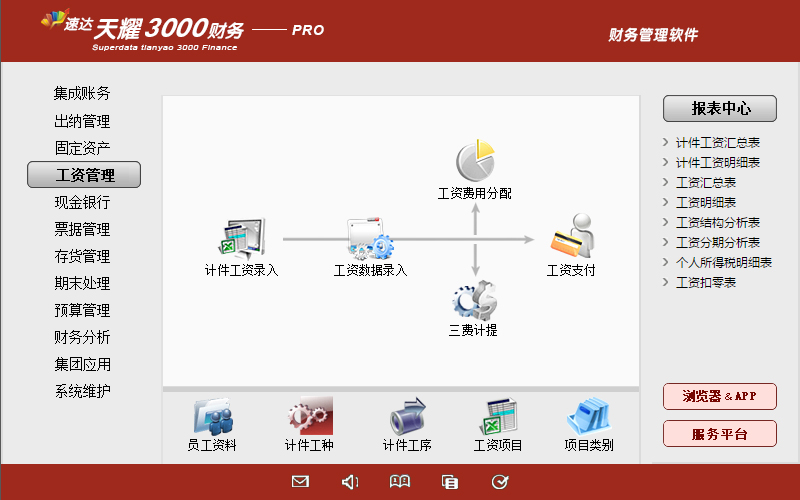Screen dimensions: 800x500
Task: Click the 服务平台 button
Action: [x=720, y=434]
